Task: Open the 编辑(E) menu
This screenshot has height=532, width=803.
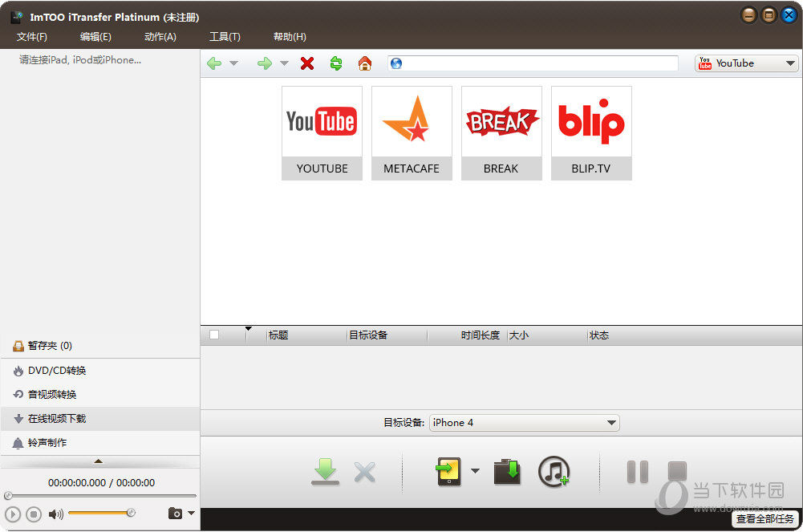Action: pyautogui.click(x=95, y=37)
